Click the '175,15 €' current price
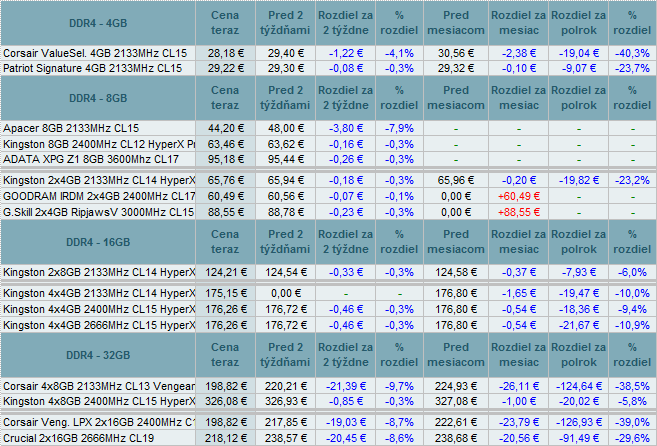Screen dimensions: 657x446 [x=225, y=293]
